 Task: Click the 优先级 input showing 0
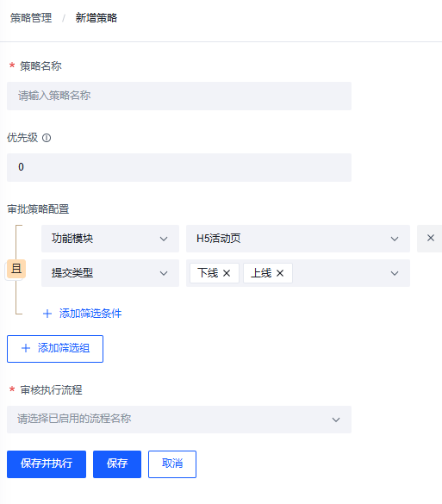coord(179,167)
